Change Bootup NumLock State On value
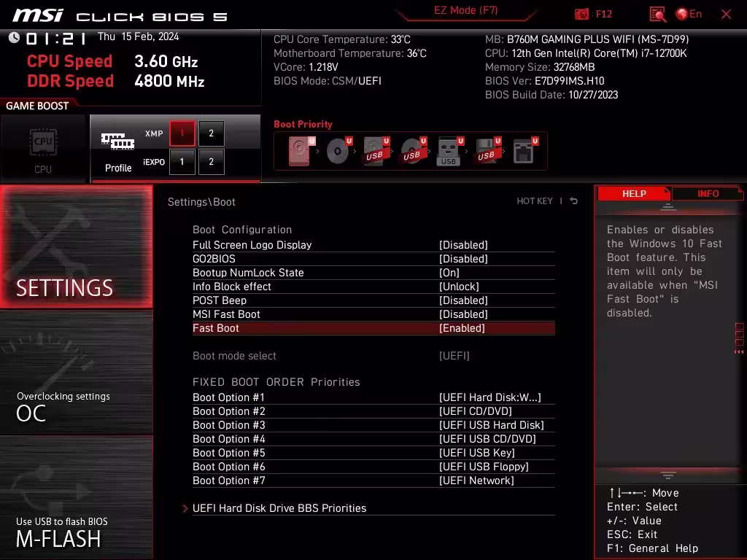Screen dimensions: 747x560 click(x=449, y=273)
